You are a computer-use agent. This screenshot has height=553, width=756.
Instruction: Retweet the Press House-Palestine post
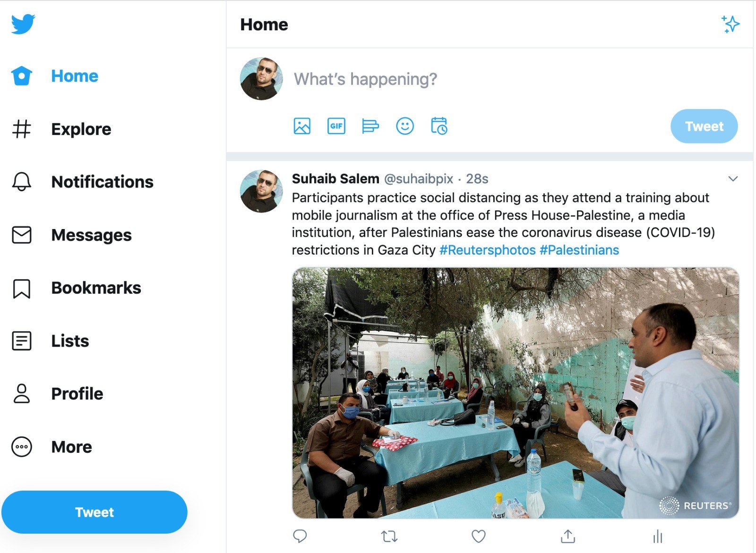click(389, 536)
